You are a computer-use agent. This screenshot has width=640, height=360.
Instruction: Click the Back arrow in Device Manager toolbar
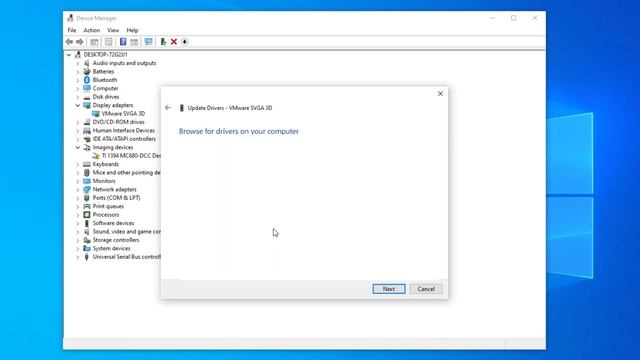(x=69, y=42)
